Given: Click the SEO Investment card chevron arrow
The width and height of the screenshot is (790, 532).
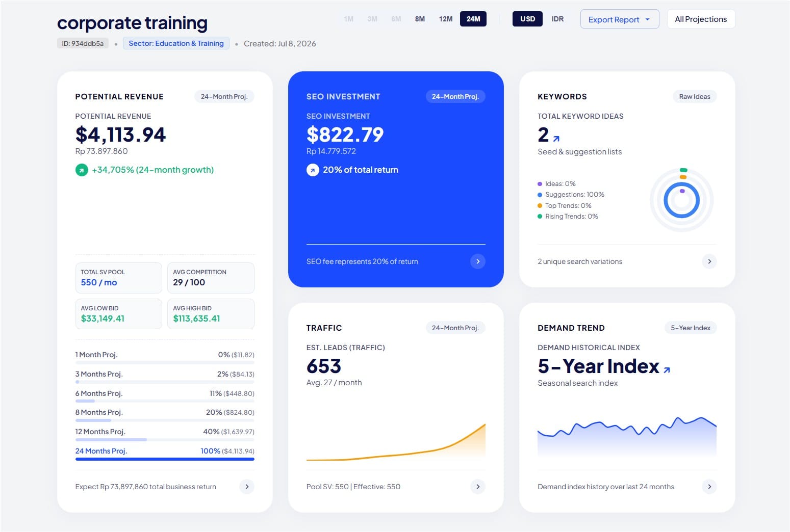Looking at the screenshot, I should [478, 261].
